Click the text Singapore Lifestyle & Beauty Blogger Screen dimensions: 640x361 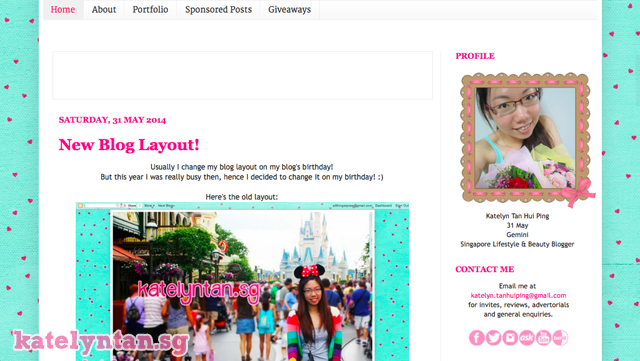pos(517,244)
